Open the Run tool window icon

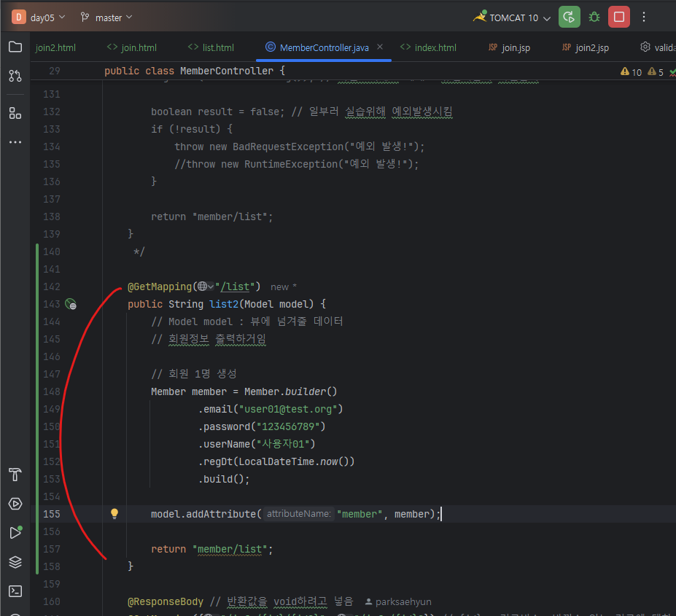click(x=15, y=533)
